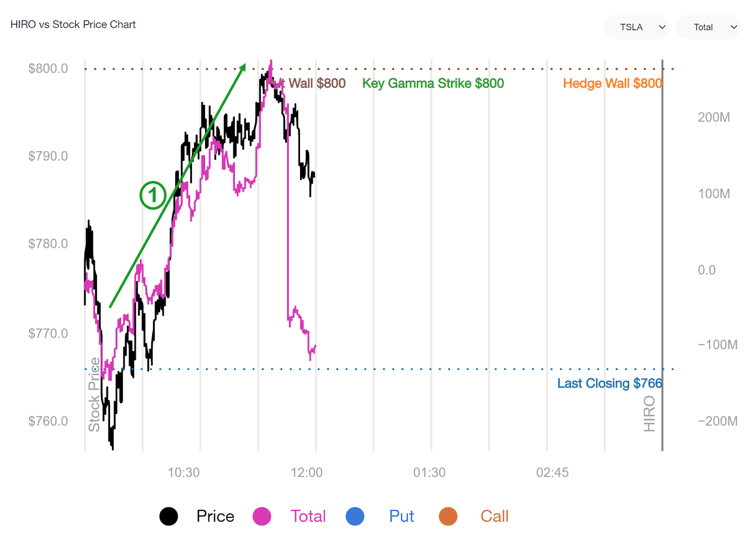Click the black Price legend swatch
This screenshot has height=540, width=756.
click(169, 516)
